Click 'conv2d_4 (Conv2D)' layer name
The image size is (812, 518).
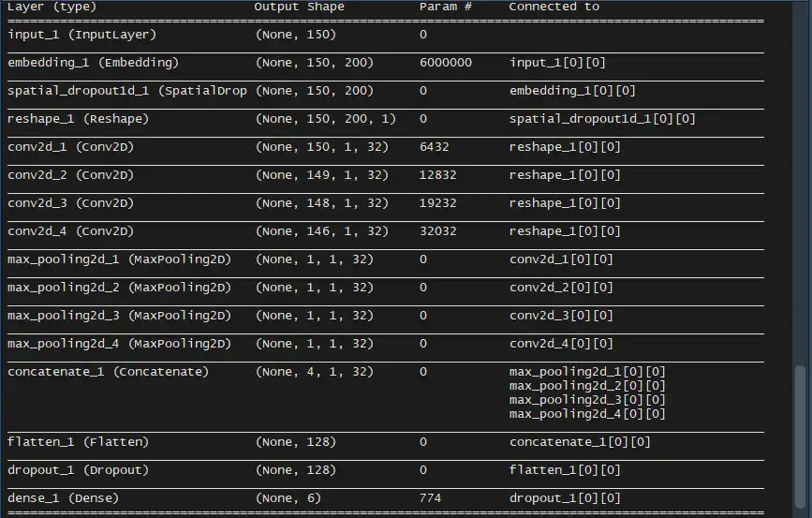tap(71, 231)
